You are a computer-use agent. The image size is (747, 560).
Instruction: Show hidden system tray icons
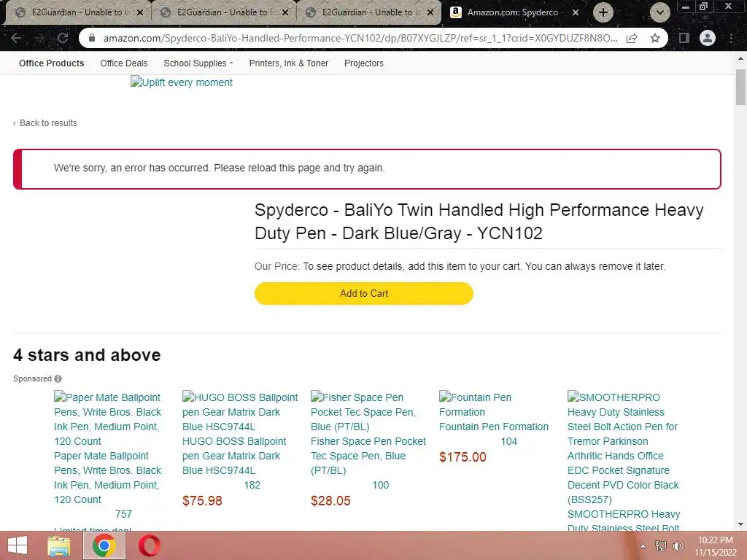pyautogui.click(x=643, y=546)
